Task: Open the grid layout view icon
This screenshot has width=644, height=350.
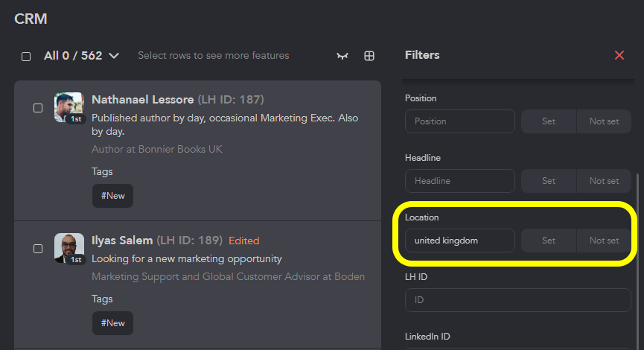Action: click(369, 56)
